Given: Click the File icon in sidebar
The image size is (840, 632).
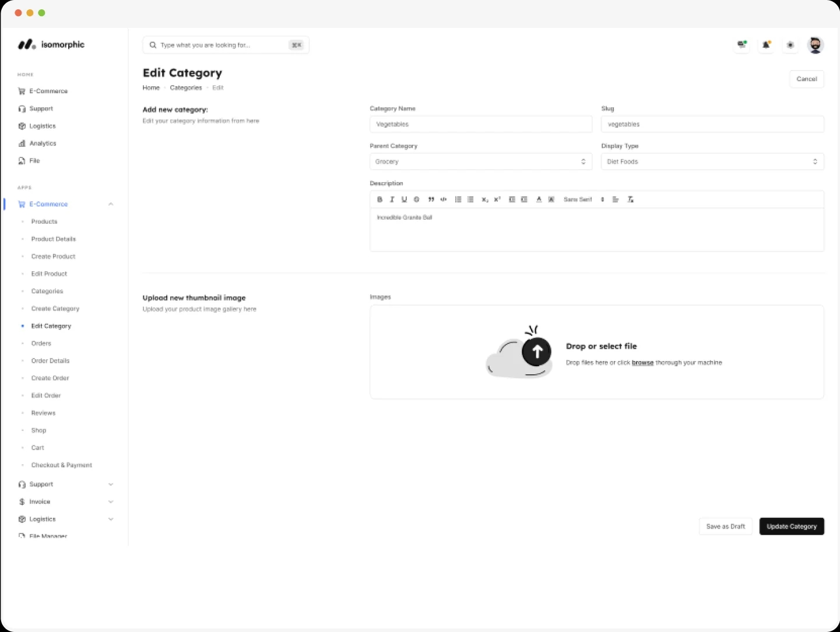Looking at the screenshot, I should 22,161.
